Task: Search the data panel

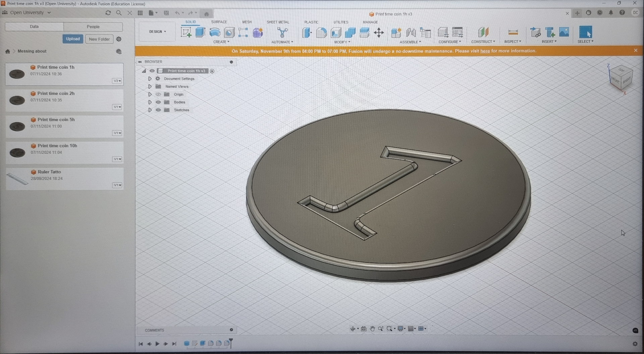Action: click(x=119, y=13)
